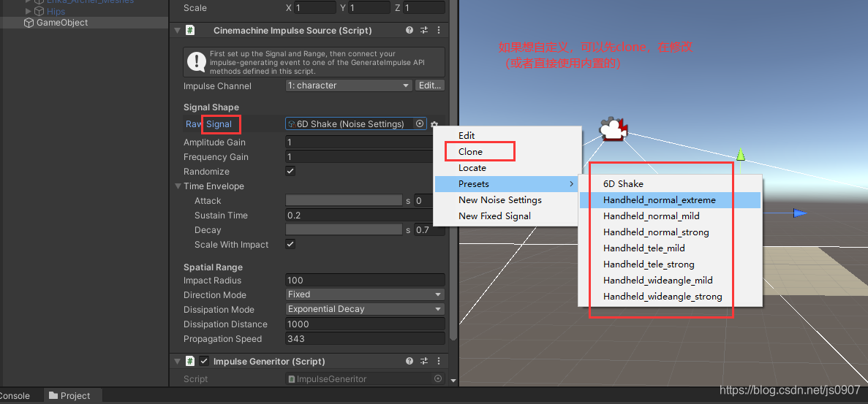868x404 pixels.
Task: Click the Raw Signal label link
Action: [x=208, y=123]
